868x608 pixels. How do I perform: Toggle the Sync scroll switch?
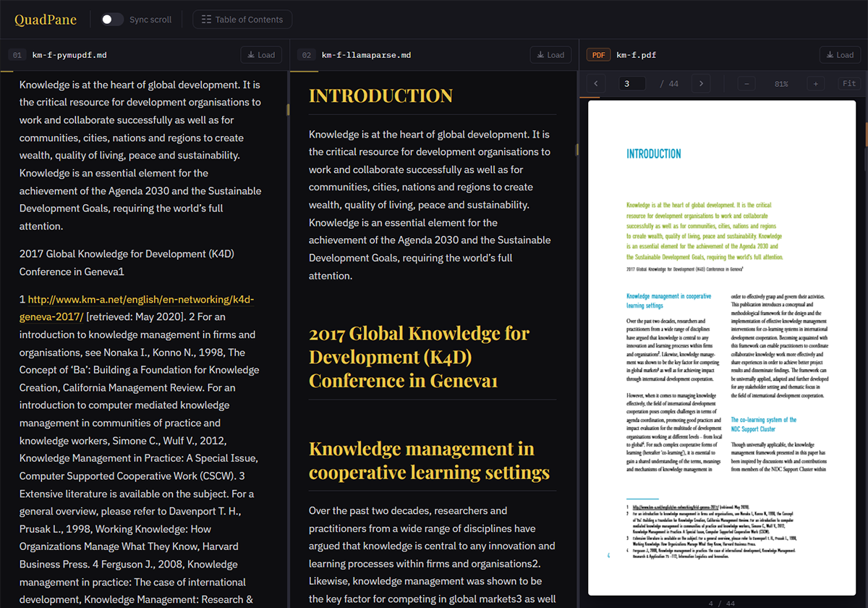click(112, 20)
